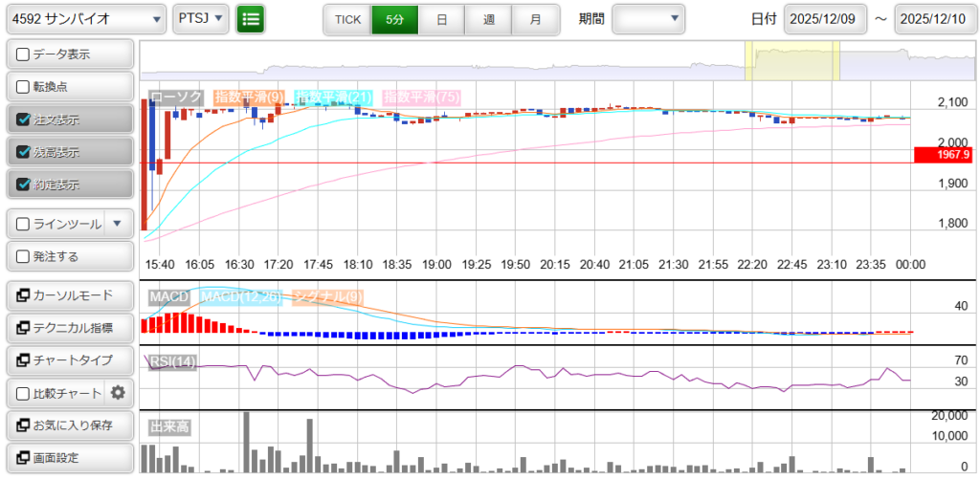Open the 4592 サンバイオ stock dropdown
The image size is (980, 479).
[x=86, y=18]
